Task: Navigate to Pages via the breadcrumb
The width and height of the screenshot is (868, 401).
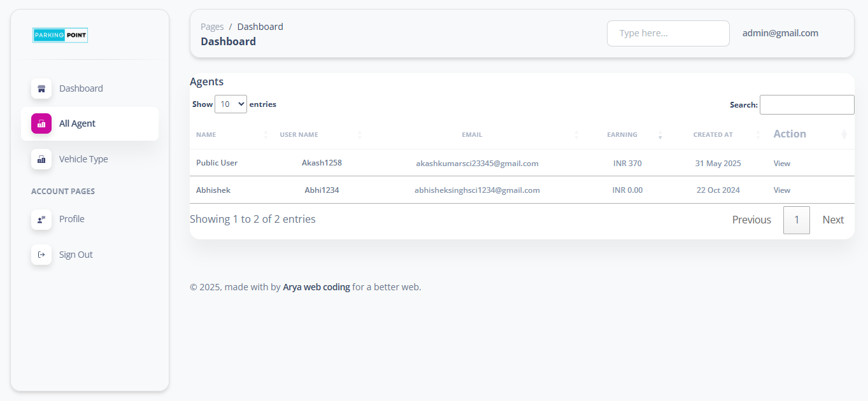Action: click(x=212, y=26)
